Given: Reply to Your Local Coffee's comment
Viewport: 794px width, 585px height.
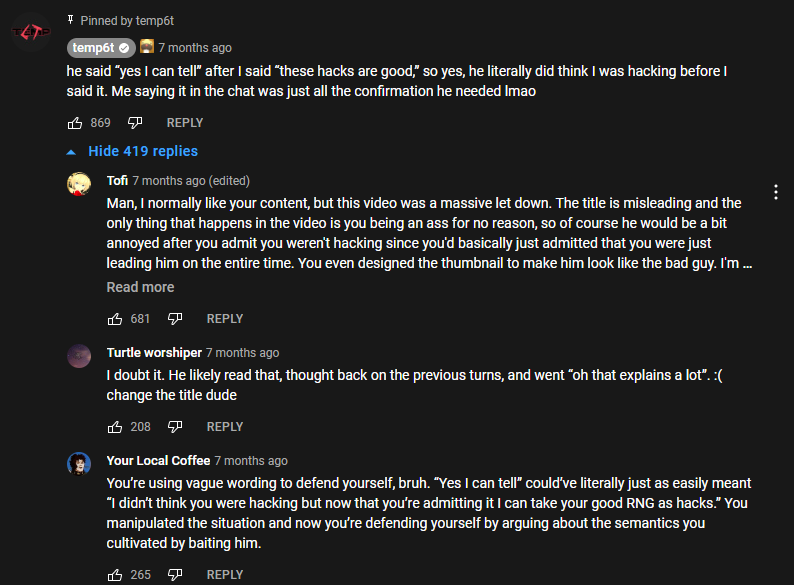Looking at the screenshot, I should [x=225, y=575].
